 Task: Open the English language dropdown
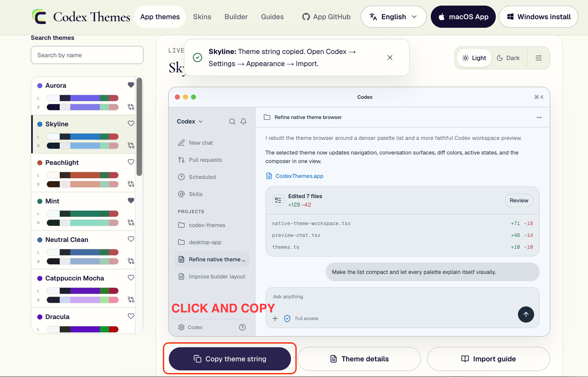tap(393, 17)
